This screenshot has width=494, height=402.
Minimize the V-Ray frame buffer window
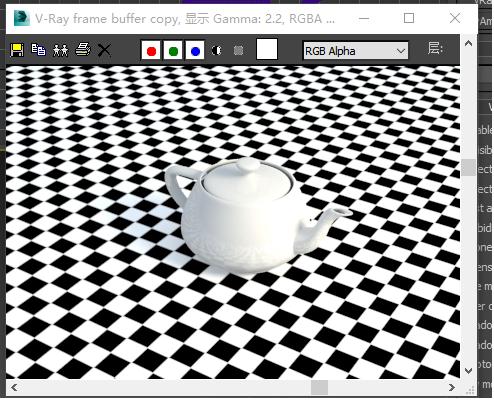(x=364, y=18)
